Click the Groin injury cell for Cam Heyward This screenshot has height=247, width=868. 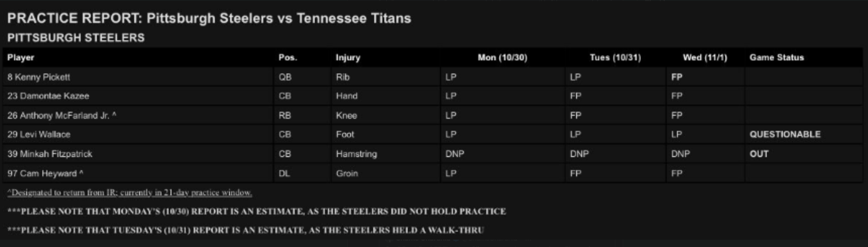pyautogui.click(x=347, y=173)
